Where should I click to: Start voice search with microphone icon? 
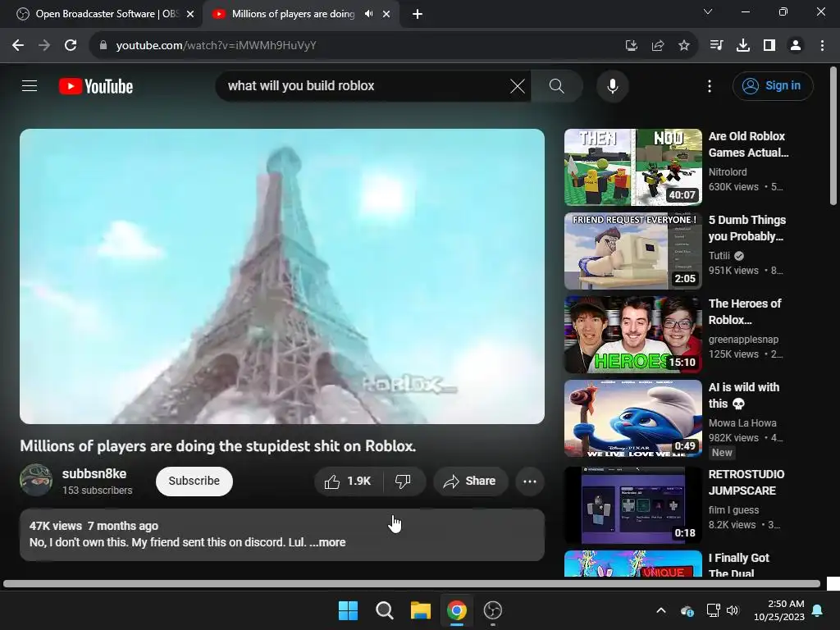coord(612,85)
